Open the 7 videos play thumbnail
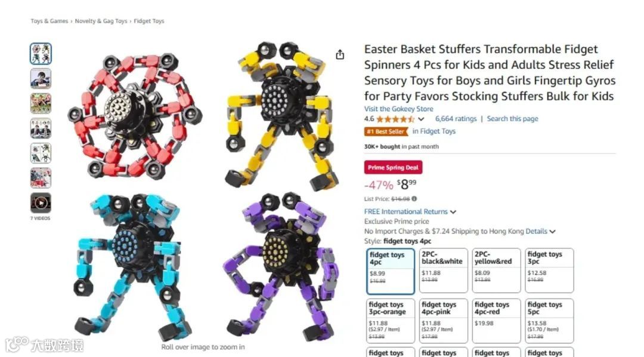Screen dimensions: 644x357 (x=41, y=203)
